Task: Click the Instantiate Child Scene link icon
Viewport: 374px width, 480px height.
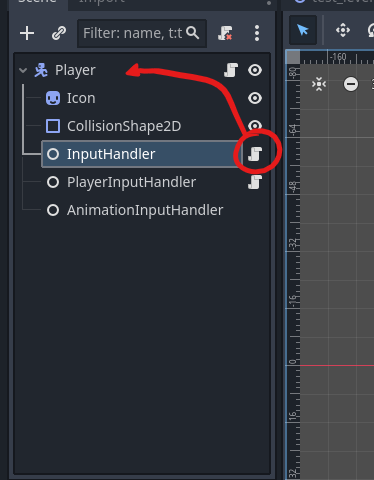Action: point(59,33)
